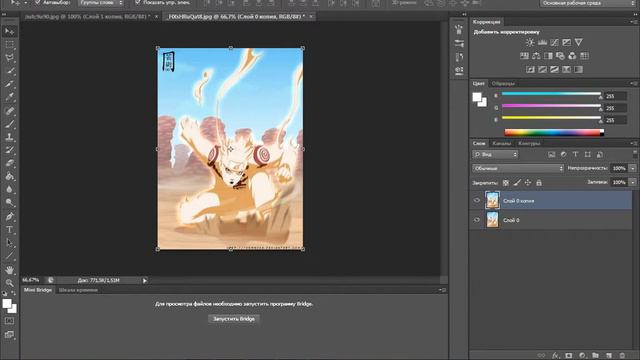Select the Move tool
The height and width of the screenshot is (360, 640).
pyautogui.click(x=10, y=31)
